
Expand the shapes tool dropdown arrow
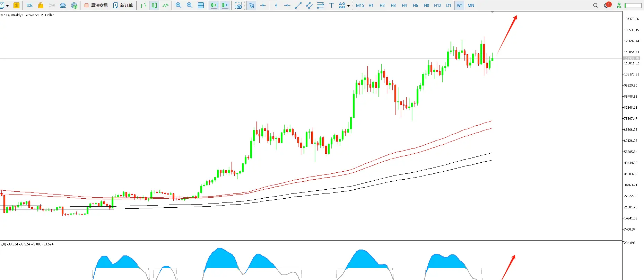pos(348,6)
